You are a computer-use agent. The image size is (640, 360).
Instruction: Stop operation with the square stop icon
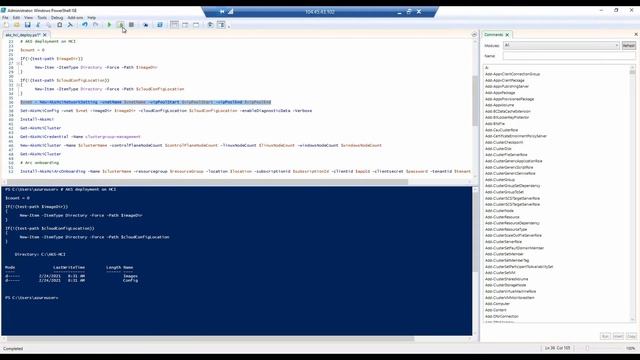click(x=131, y=25)
